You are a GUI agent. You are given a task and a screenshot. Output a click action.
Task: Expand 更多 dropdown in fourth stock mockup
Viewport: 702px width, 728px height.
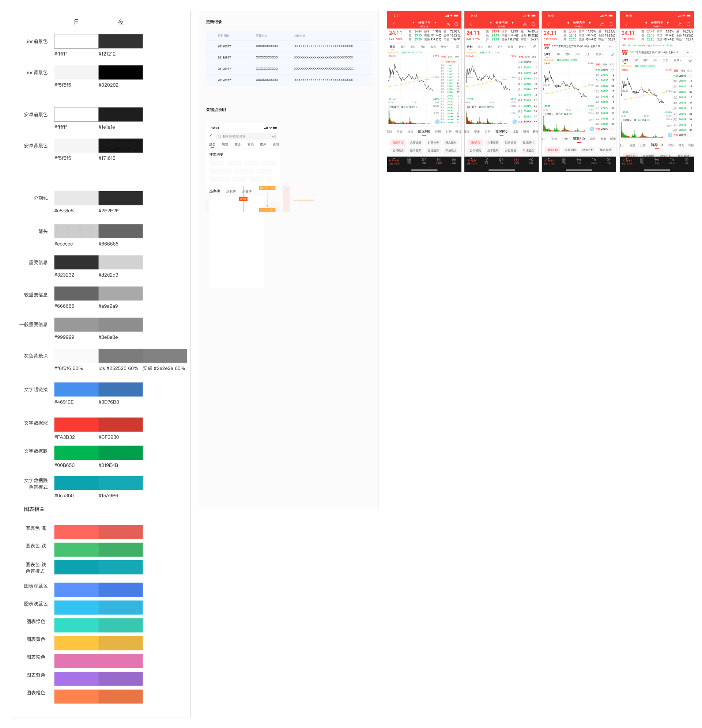[x=677, y=60]
